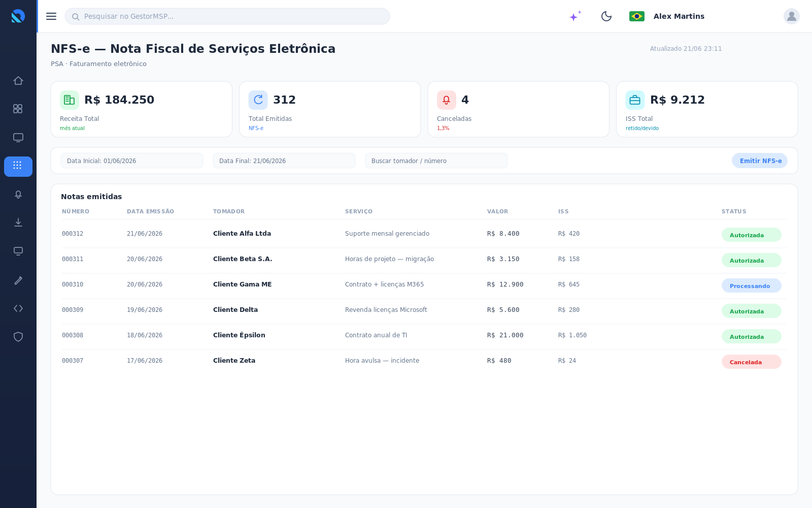Open the user avatar menu
812x508 pixels.
pyautogui.click(x=792, y=16)
